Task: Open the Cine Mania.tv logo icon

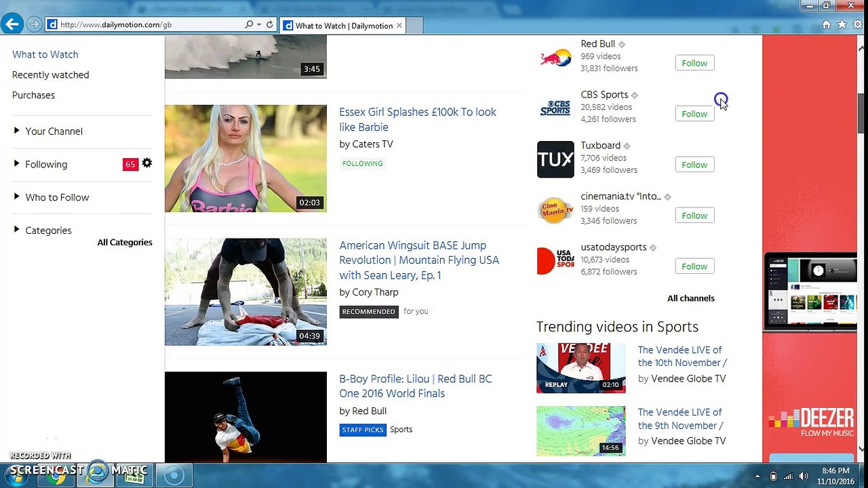Action: [x=555, y=210]
